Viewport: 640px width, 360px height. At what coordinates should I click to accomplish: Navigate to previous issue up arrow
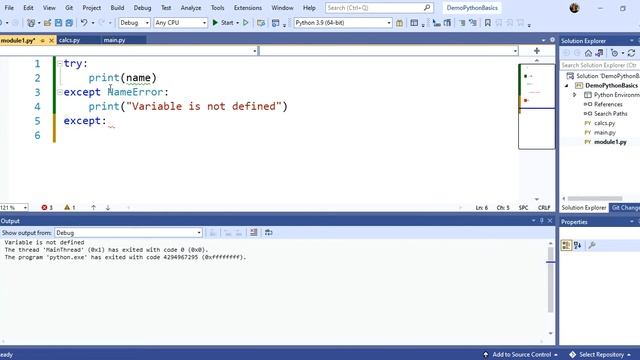pos(93,207)
